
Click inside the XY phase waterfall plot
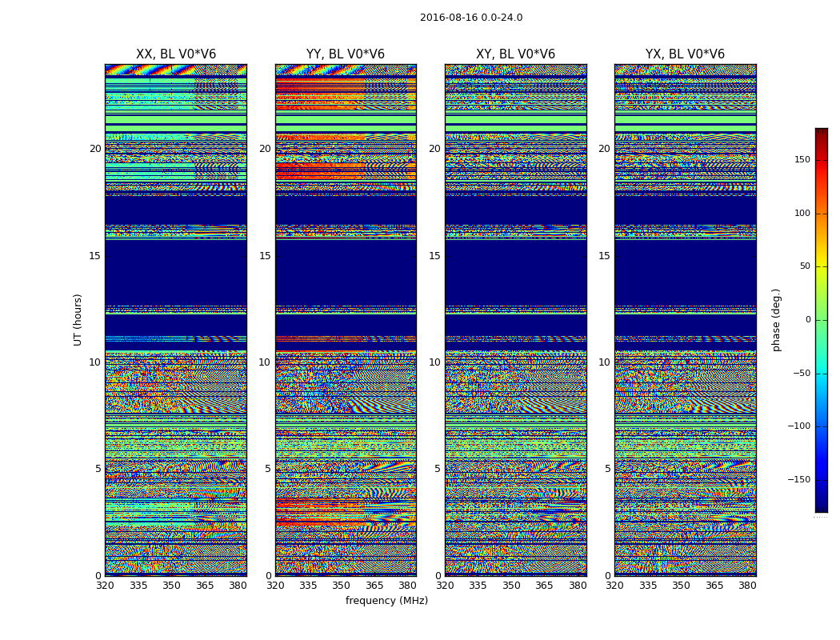[x=515, y=320]
